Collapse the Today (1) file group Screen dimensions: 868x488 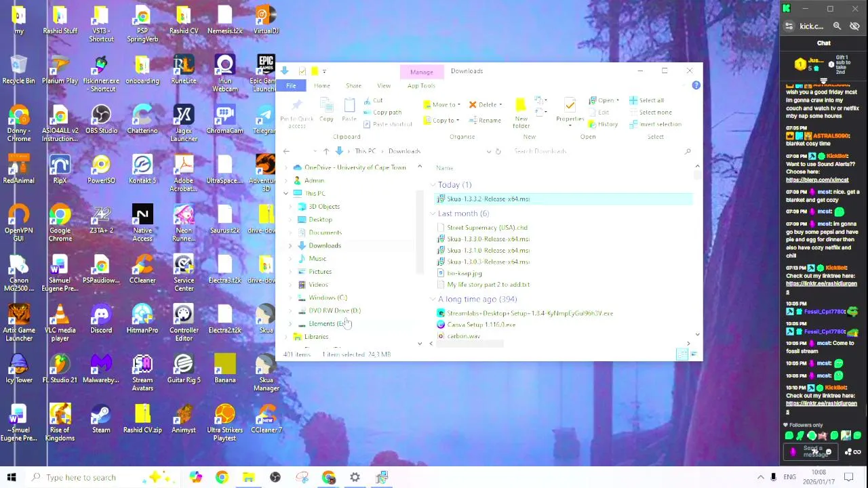tap(433, 185)
